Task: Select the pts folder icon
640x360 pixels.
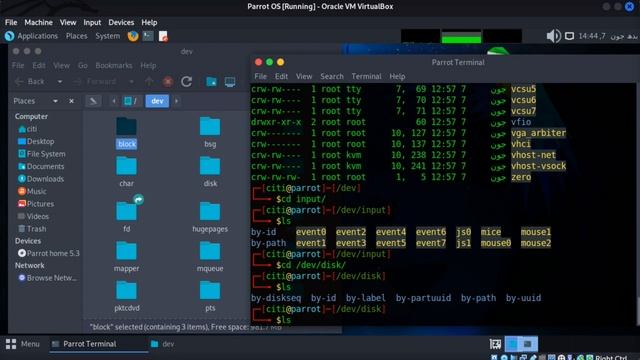Action: click(210, 290)
